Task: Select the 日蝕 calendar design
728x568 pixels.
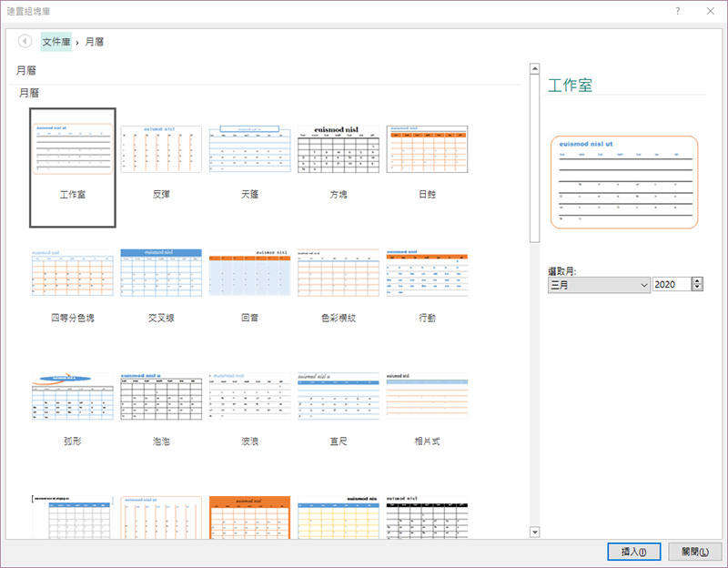Action: point(427,149)
